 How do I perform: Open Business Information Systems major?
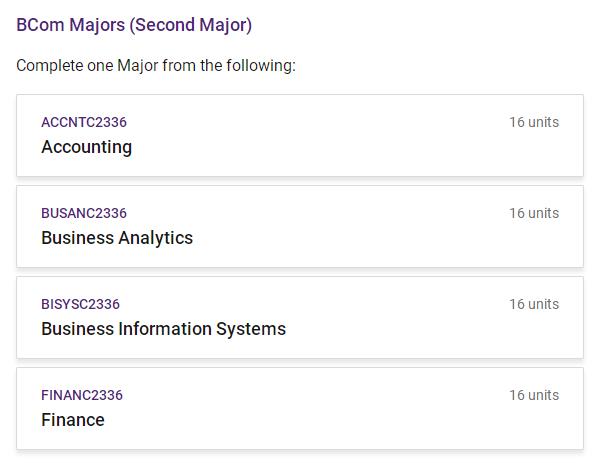300,318
